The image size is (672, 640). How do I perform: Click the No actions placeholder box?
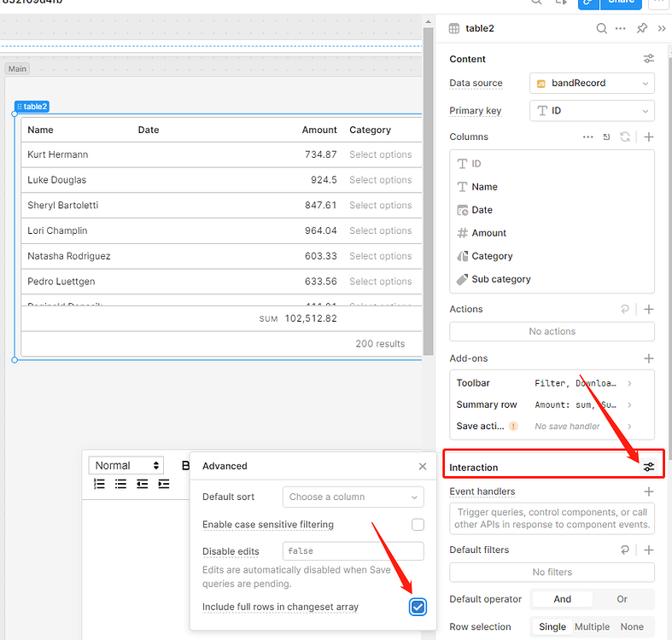[552, 332]
